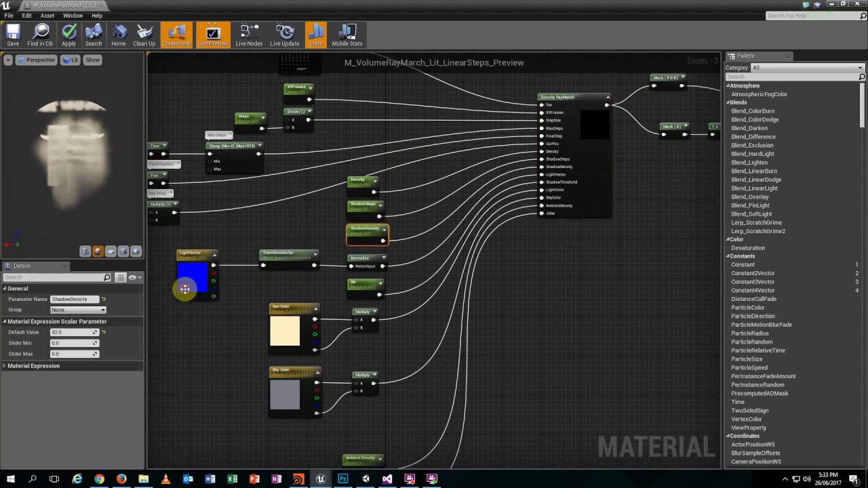Select the M_VolumeRayMarch_Lit_L document tab
The width and height of the screenshot is (868, 488).
tap(64, 5)
